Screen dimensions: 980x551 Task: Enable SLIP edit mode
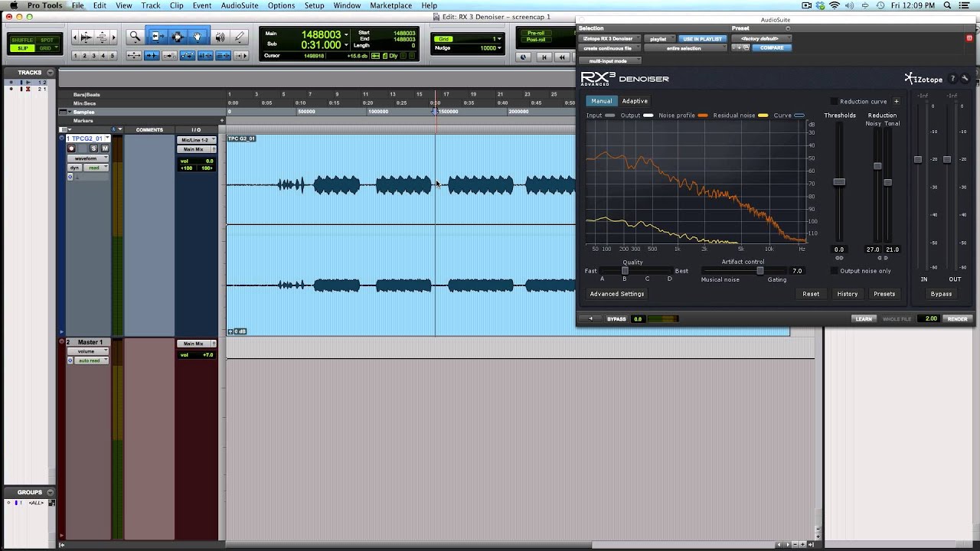point(22,48)
